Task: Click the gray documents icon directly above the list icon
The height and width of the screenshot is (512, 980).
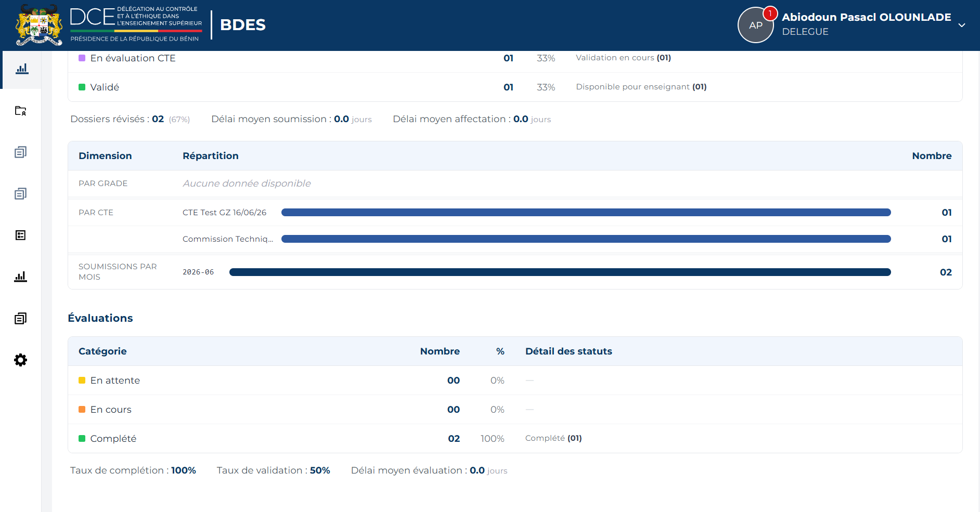Action: pos(21,194)
